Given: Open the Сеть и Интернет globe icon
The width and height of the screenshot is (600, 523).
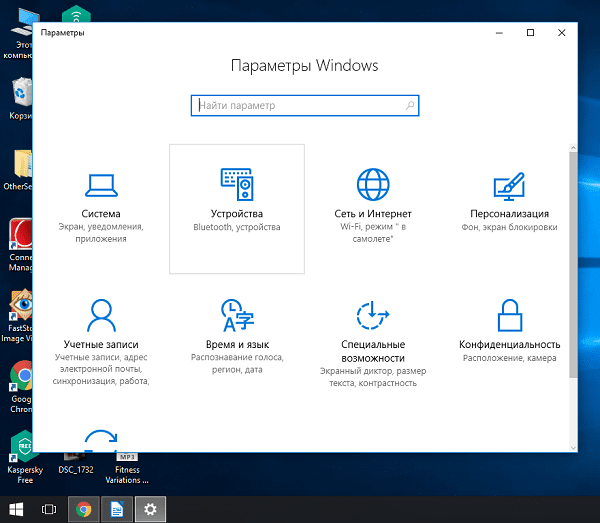Looking at the screenshot, I should (373, 184).
